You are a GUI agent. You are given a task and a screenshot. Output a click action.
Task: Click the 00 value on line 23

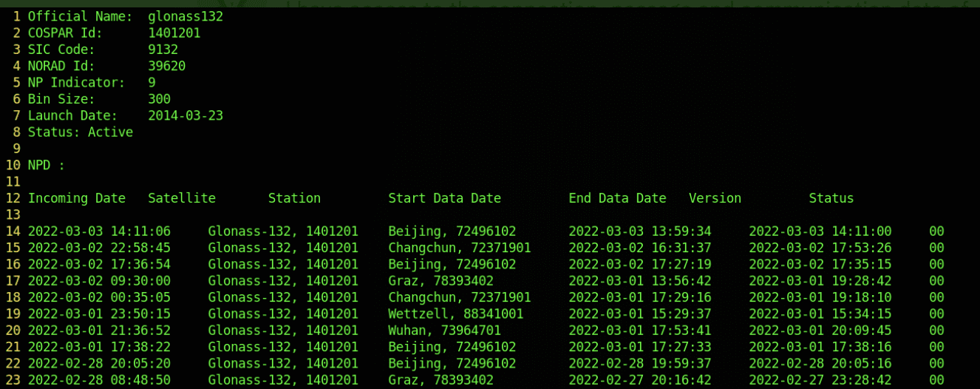936,380
